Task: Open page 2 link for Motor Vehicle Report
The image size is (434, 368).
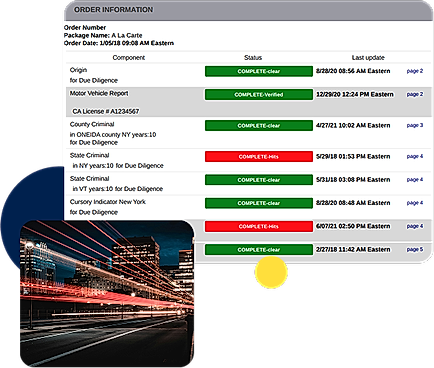Action: [415, 94]
